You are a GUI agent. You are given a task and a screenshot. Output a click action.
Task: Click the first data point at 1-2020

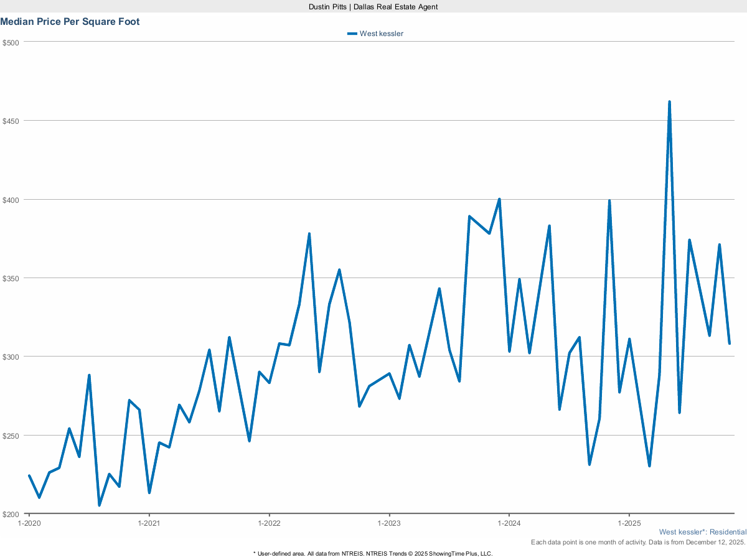[x=27, y=475]
